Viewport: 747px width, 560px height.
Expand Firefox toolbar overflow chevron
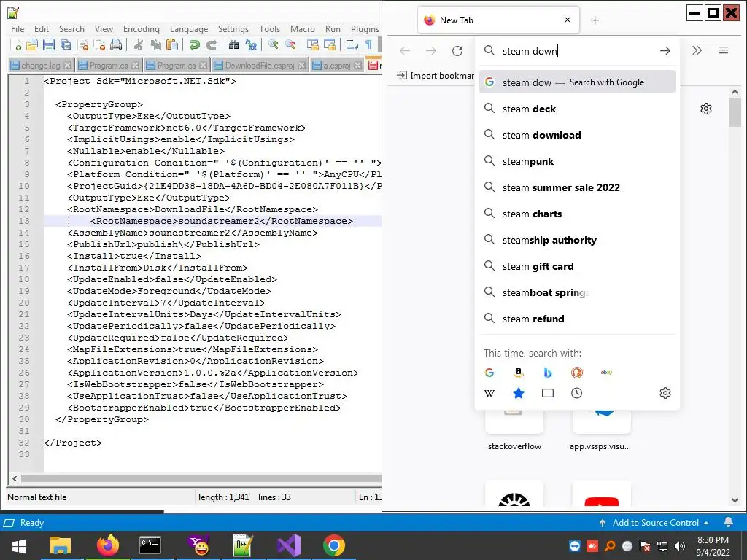pos(697,50)
